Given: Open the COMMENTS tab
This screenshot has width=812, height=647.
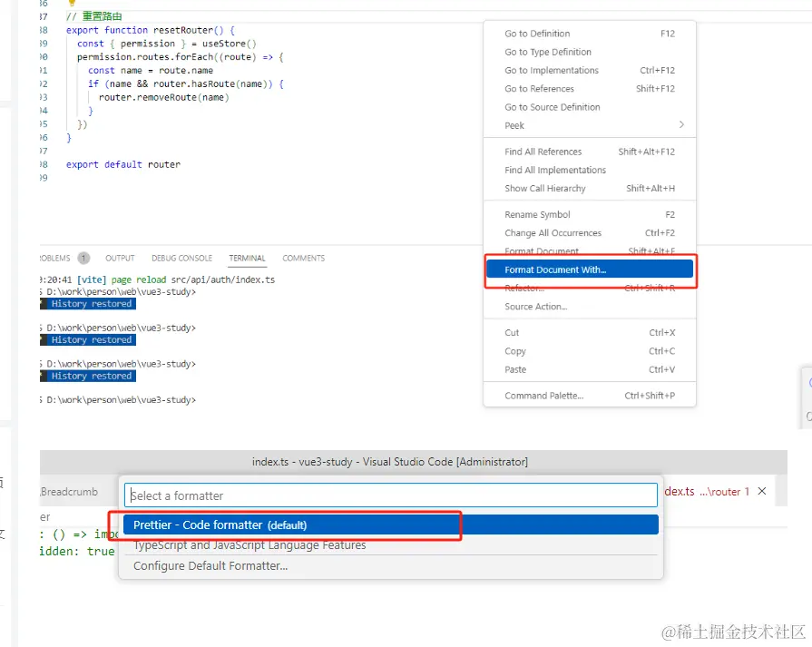Looking at the screenshot, I should point(303,258).
